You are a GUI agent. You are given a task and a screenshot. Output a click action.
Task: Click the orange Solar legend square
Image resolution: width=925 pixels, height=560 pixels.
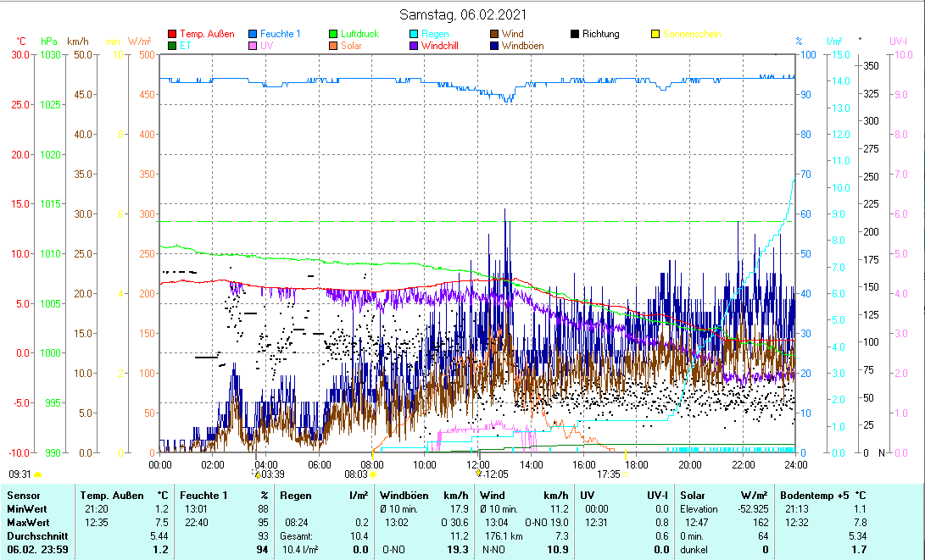tap(333, 46)
